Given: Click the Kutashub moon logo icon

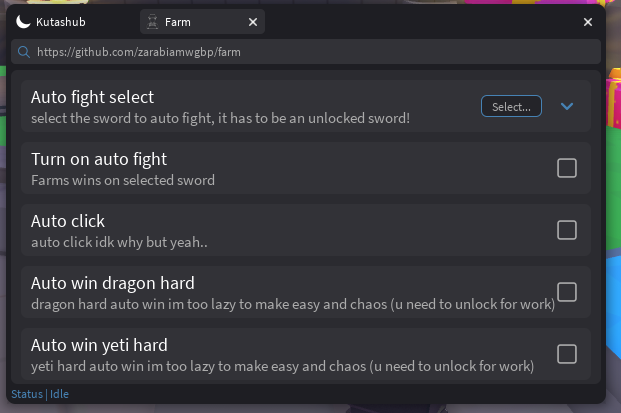Looking at the screenshot, I should coord(23,22).
